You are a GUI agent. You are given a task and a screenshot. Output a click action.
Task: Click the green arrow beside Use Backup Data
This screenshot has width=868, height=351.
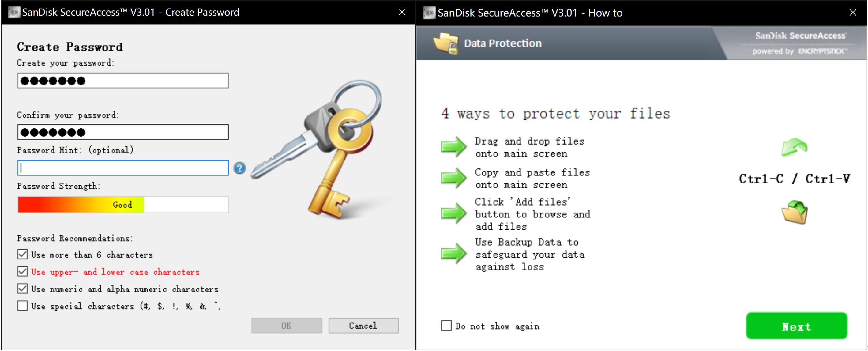[453, 253]
